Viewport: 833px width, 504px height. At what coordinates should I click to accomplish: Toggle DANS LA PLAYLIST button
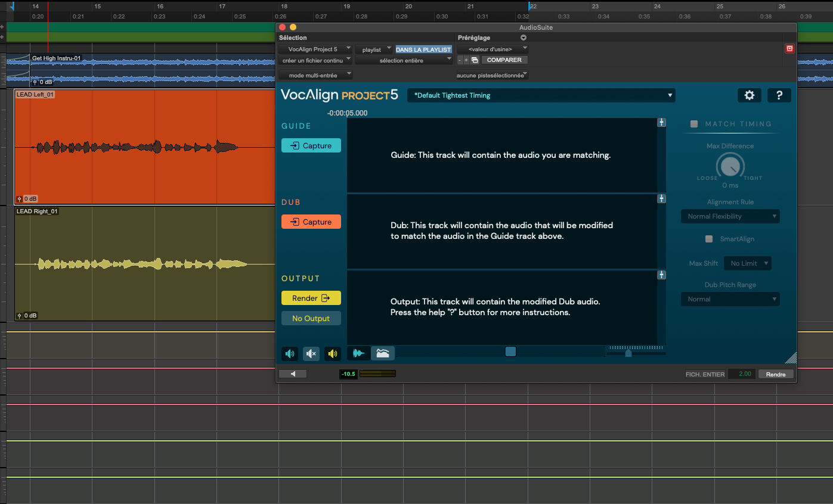coord(423,49)
